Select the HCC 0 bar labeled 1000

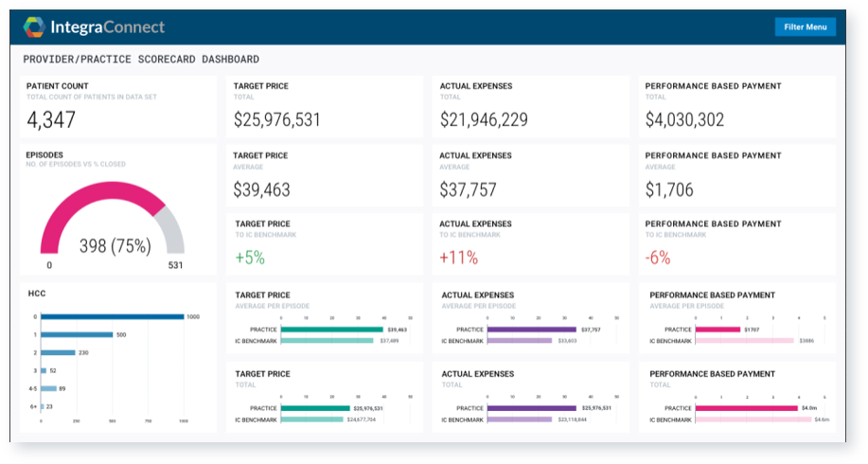(x=112, y=316)
